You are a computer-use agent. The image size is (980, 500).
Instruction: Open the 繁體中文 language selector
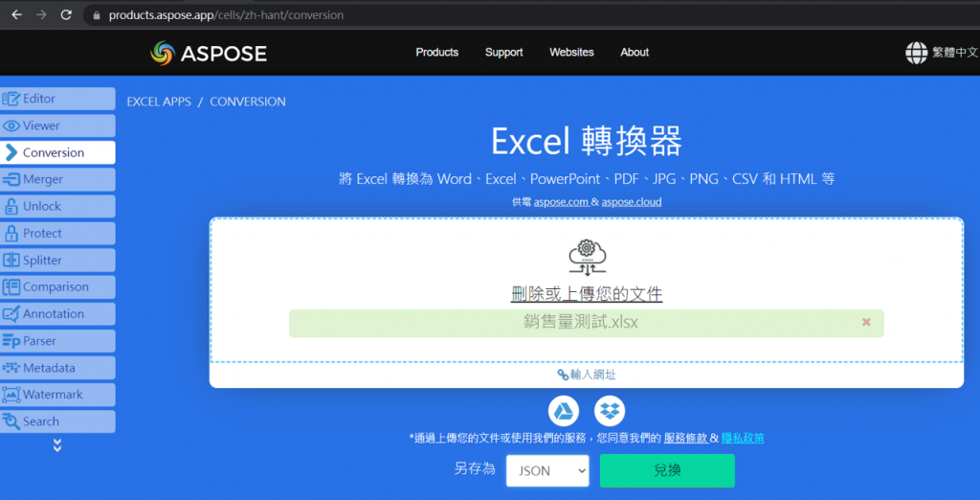click(x=943, y=53)
